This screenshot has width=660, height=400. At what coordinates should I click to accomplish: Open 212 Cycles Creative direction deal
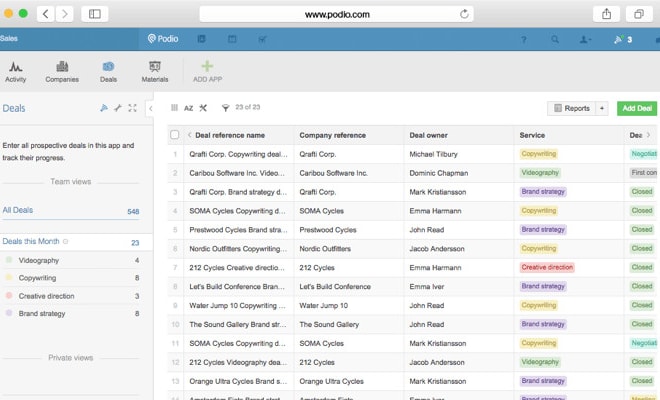[x=237, y=268]
